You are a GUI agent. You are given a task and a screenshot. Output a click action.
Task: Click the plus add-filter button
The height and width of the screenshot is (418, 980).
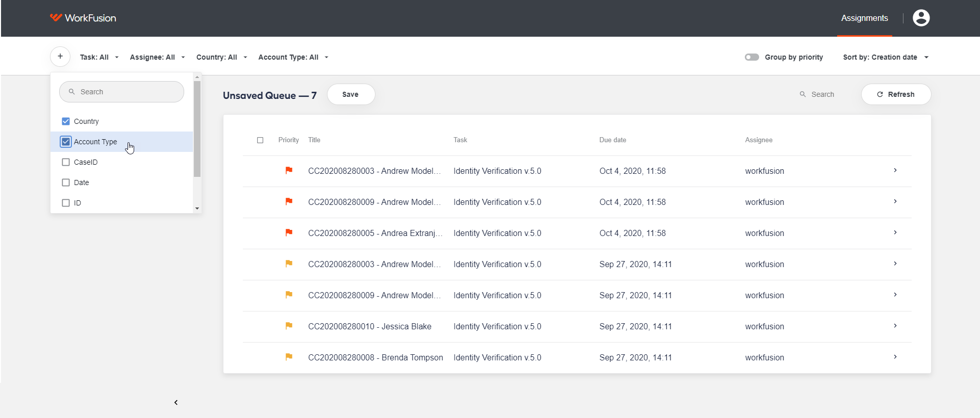click(x=60, y=57)
